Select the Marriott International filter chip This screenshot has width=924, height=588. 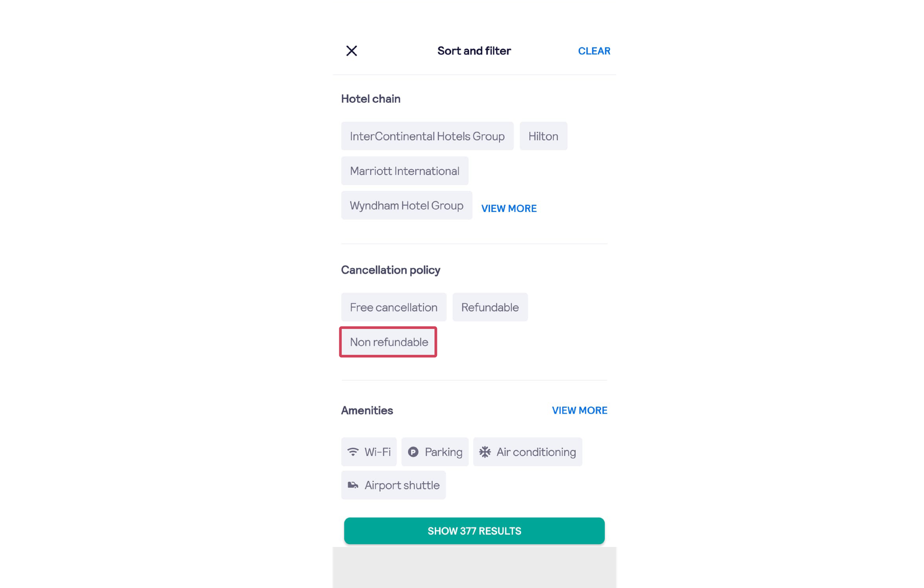[405, 171]
